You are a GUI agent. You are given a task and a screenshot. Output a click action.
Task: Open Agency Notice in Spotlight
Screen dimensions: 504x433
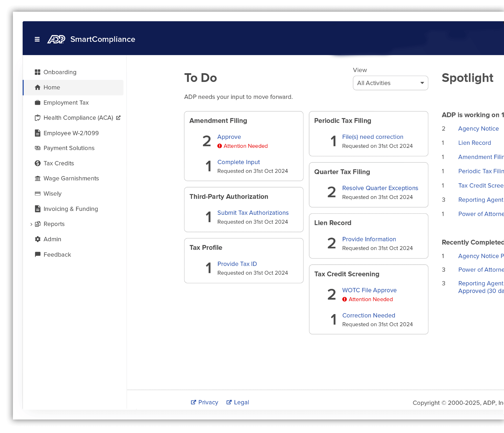[478, 129]
